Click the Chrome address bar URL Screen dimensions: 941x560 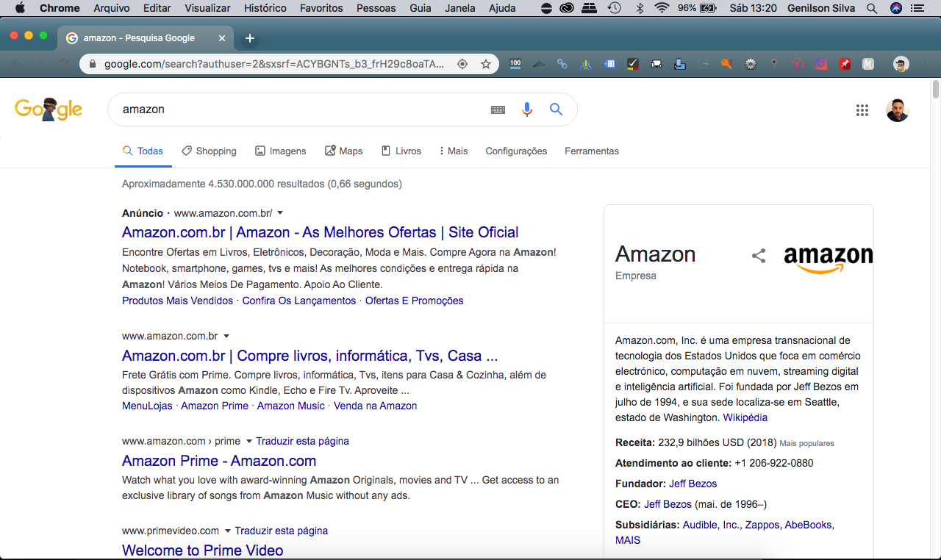click(x=274, y=64)
